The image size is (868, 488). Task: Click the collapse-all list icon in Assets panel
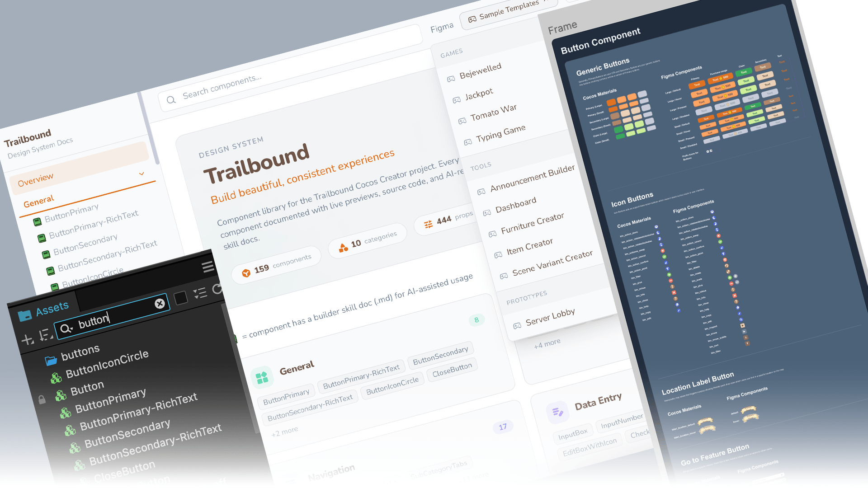point(200,293)
